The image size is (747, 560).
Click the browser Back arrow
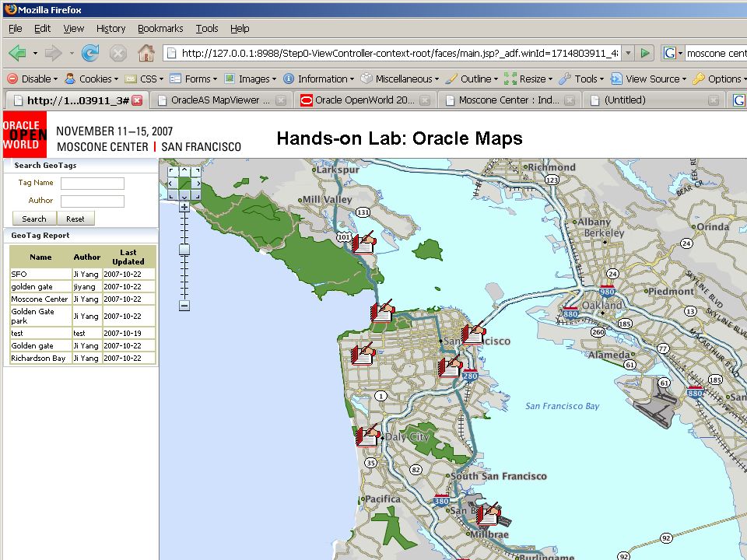[17, 53]
